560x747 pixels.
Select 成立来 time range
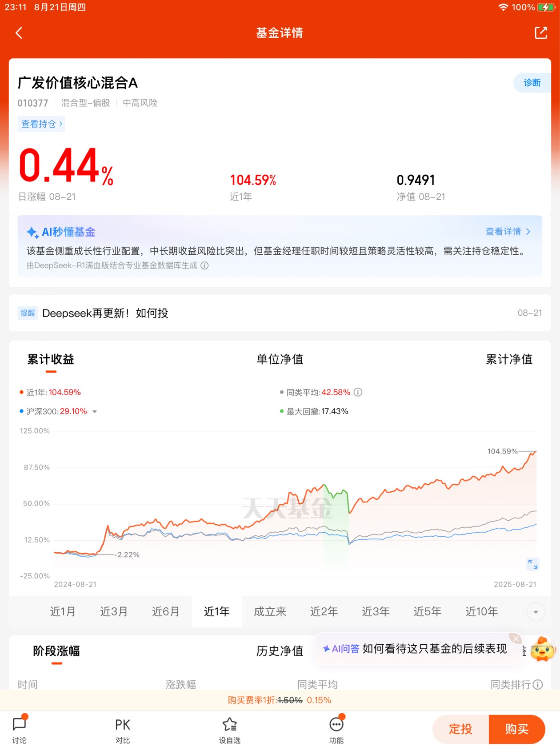pyautogui.click(x=270, y=612)
